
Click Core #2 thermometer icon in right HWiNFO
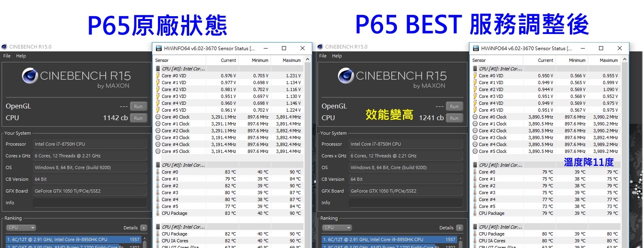tap(475, 186)
